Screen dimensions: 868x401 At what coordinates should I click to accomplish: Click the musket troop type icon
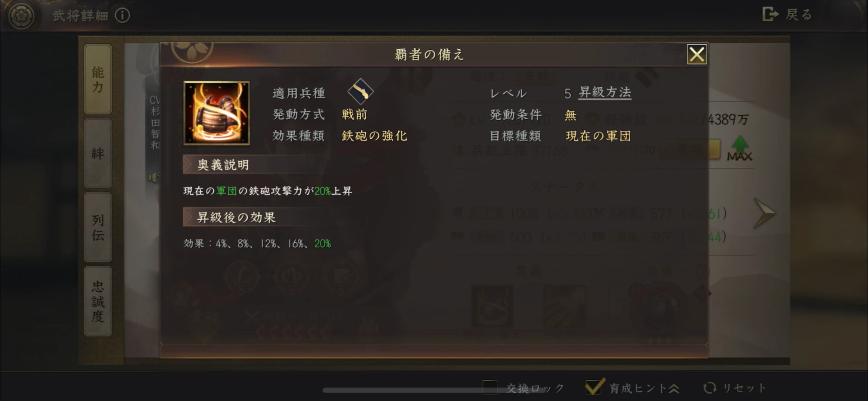360,91
